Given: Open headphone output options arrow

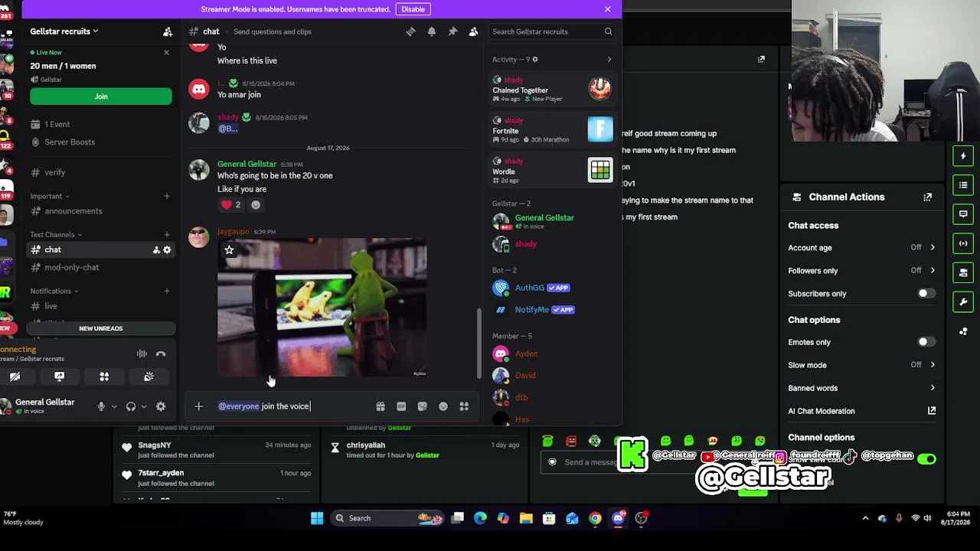Looking at the screenshot, I should coord(144,406).
